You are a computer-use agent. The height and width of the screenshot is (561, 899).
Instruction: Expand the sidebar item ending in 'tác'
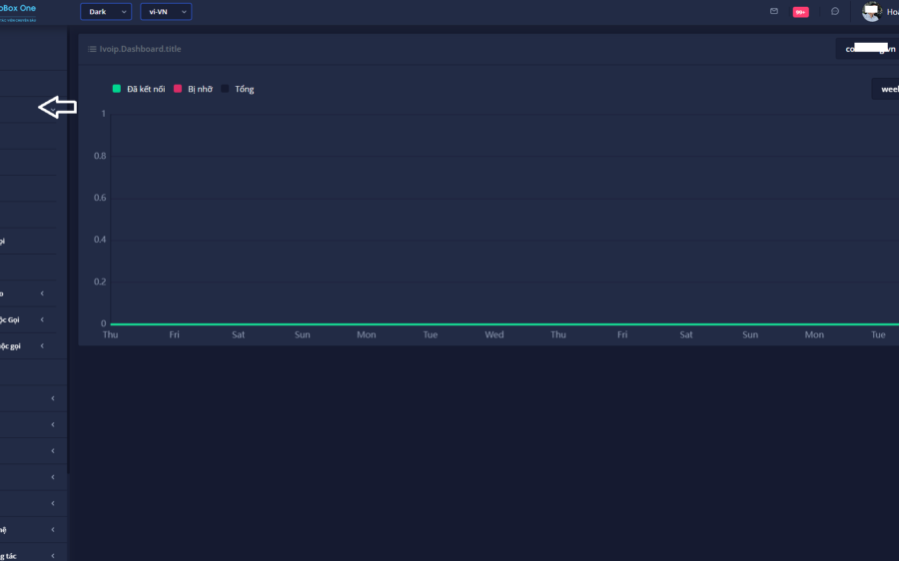tap(52, 555)
